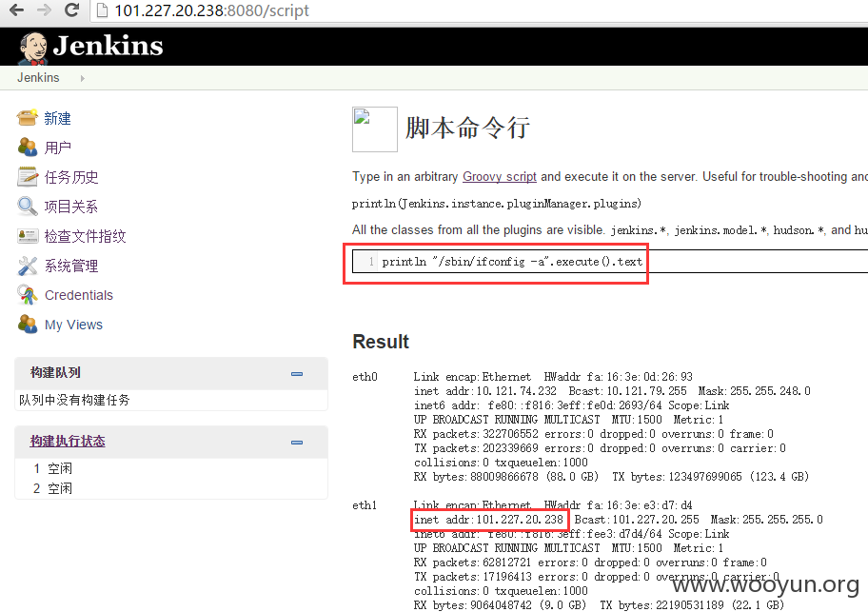Click the Credentials keys icon
This screenshot has width=868, height=612.
tap(27, 295)
